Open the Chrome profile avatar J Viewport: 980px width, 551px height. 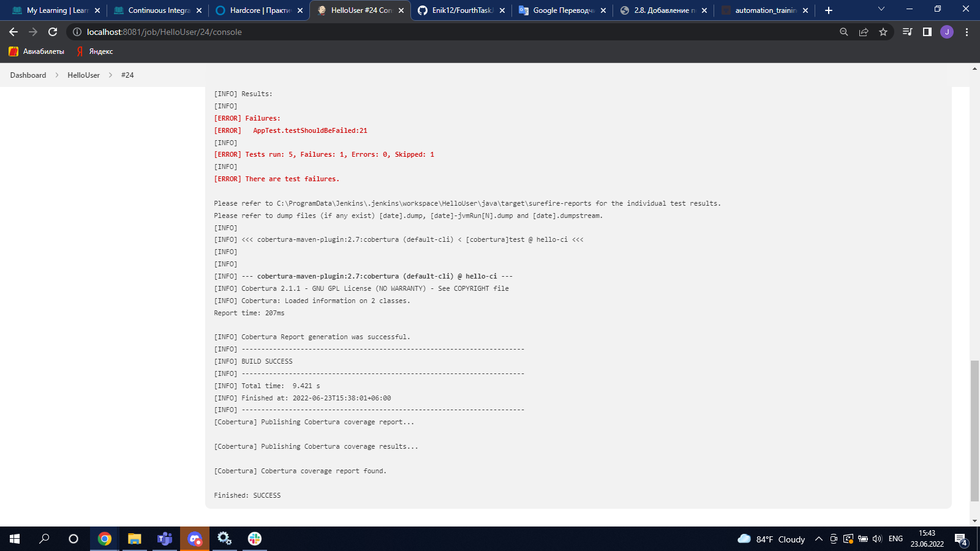pos(947,32)
